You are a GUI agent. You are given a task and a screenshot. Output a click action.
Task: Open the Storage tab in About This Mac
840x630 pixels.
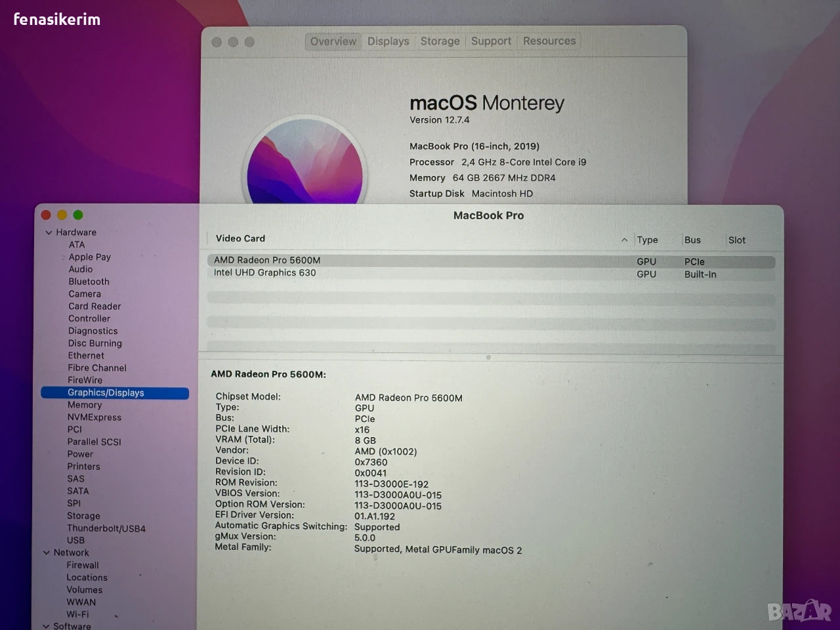pos(440,41)
